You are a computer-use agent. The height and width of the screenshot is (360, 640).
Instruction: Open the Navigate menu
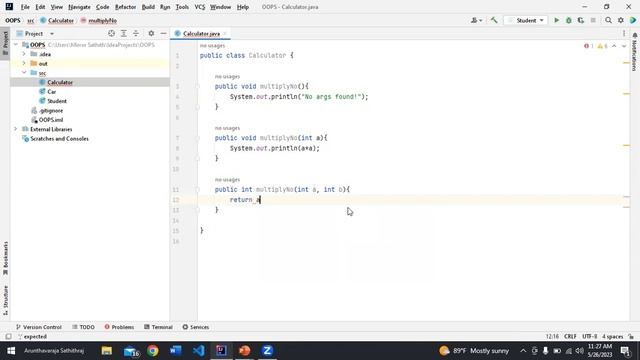pos(79,7)
